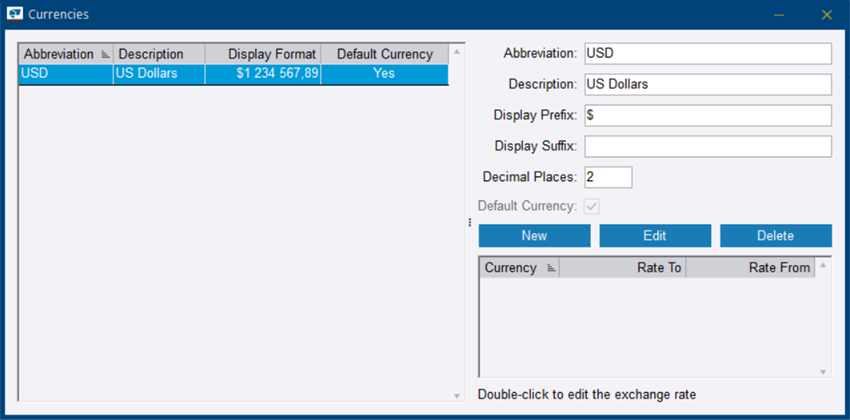This screenshot has width=850, height=420.
Task: Sort list by Abbreviation column header
Action: (x=66, y=54)
